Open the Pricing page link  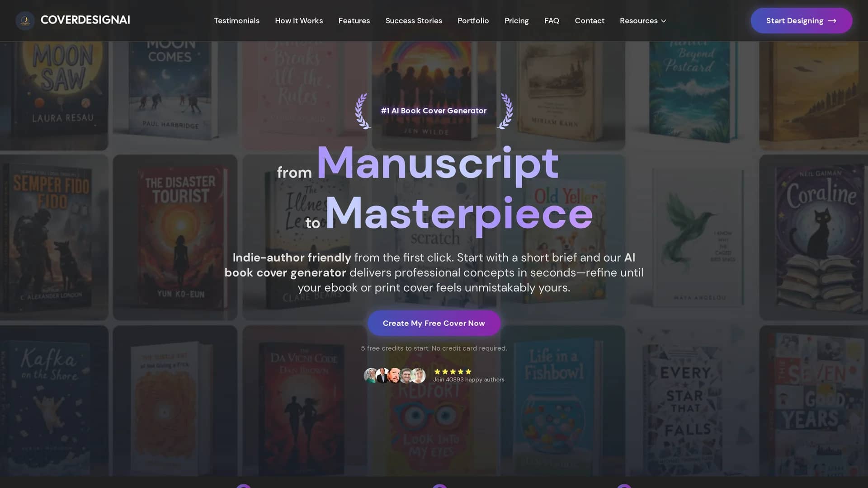pyautogui.click(x=516, y=21)
